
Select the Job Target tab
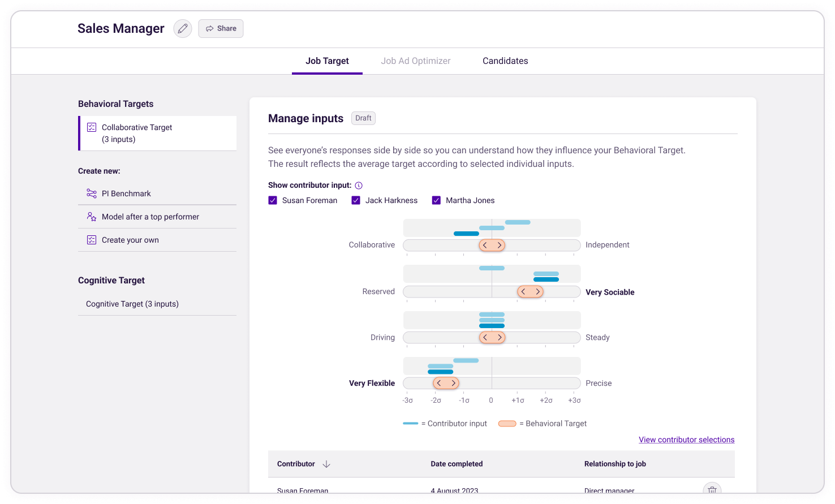point(327,61)
